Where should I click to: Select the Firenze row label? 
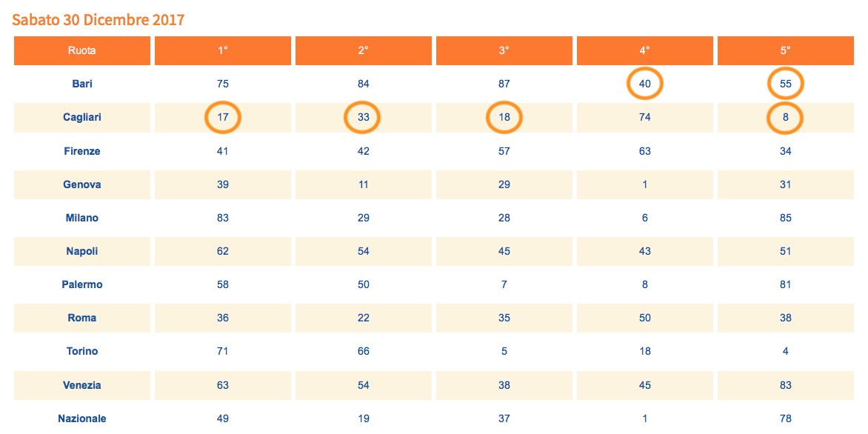[82, 151]
